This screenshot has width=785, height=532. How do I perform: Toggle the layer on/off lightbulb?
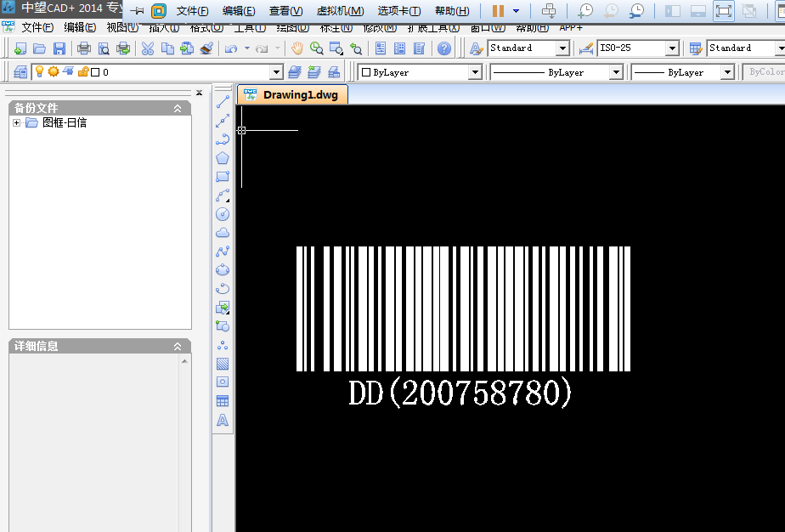(39, 72)
